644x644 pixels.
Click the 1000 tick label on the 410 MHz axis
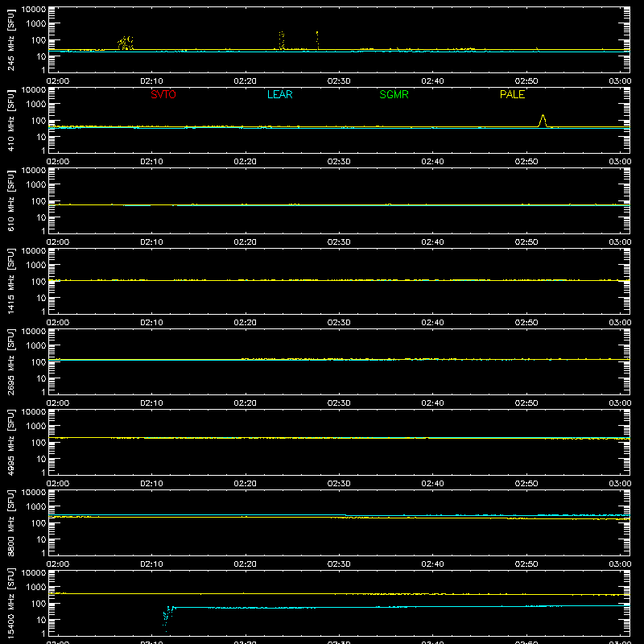point(36,104)
